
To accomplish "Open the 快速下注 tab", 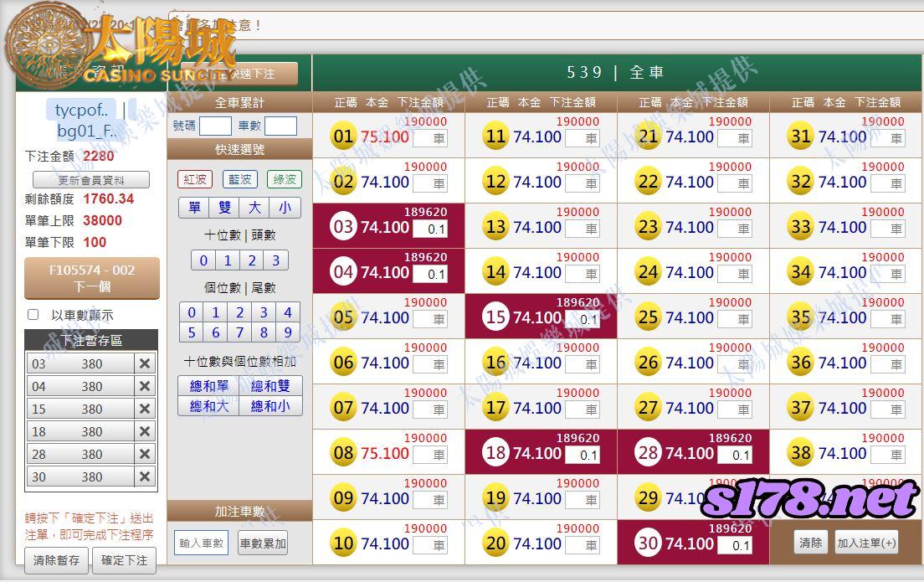I will [x=239, y=74].
